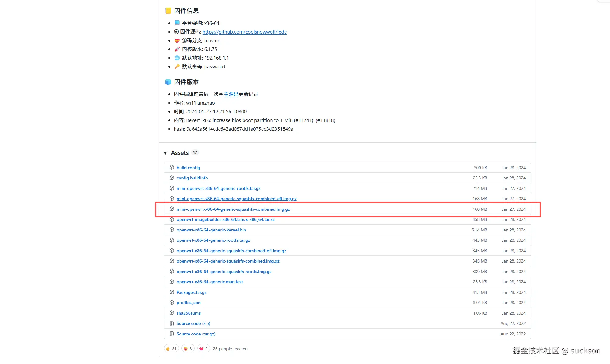Screen dimensions: 610x364
Task: Download mini-openwrt squashfs-combined-efi.img.gz file
Action: click(236, 199)
